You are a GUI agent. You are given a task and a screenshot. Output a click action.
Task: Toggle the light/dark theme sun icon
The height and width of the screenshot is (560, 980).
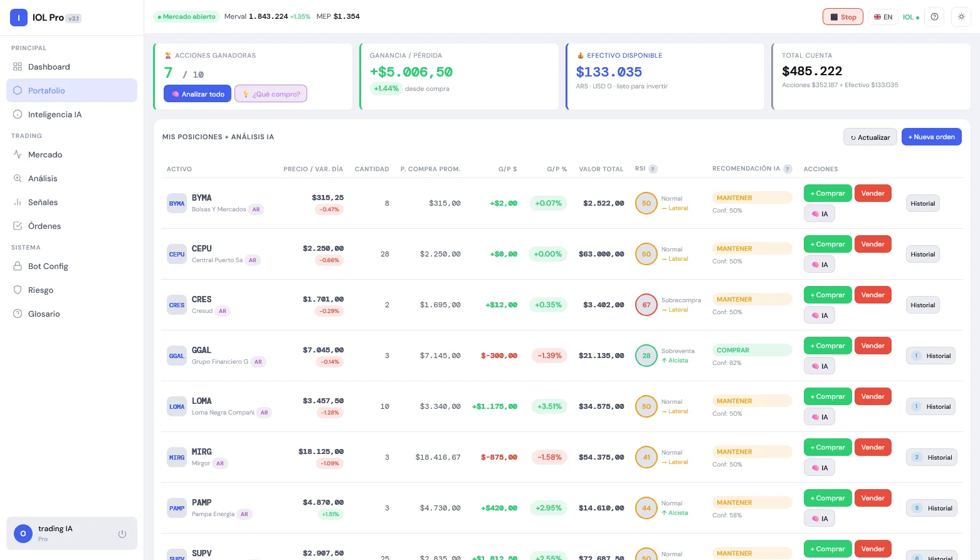click(961, 17)
